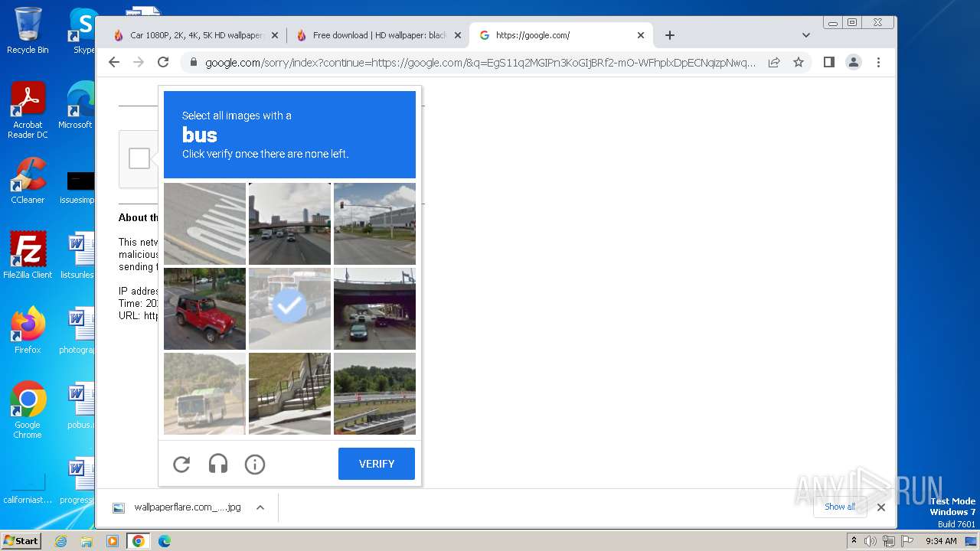Screen dimensions: 980x551
Task: Click the reCAPTCHA reload challenge icon
Action: pos(181,464)
